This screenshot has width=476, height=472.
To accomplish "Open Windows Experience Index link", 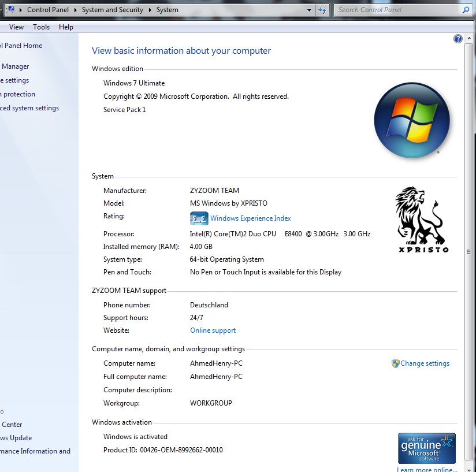I will click(251, 218).
